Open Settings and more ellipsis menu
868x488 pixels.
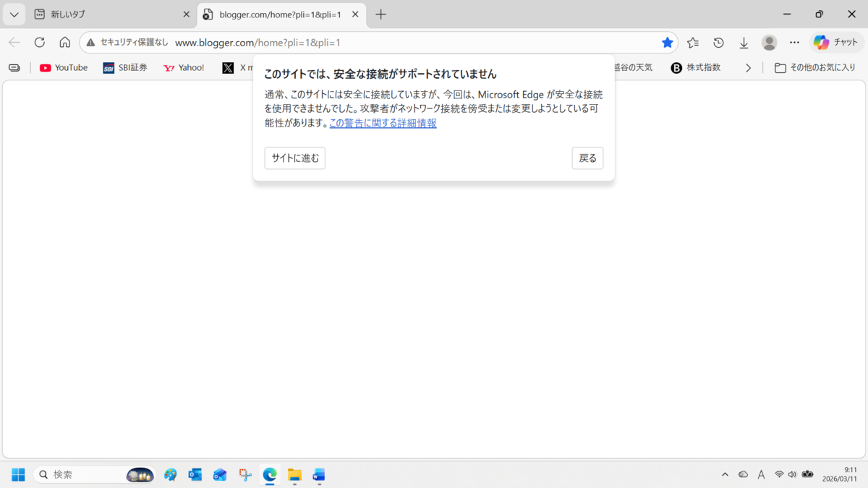coord(794,43)
